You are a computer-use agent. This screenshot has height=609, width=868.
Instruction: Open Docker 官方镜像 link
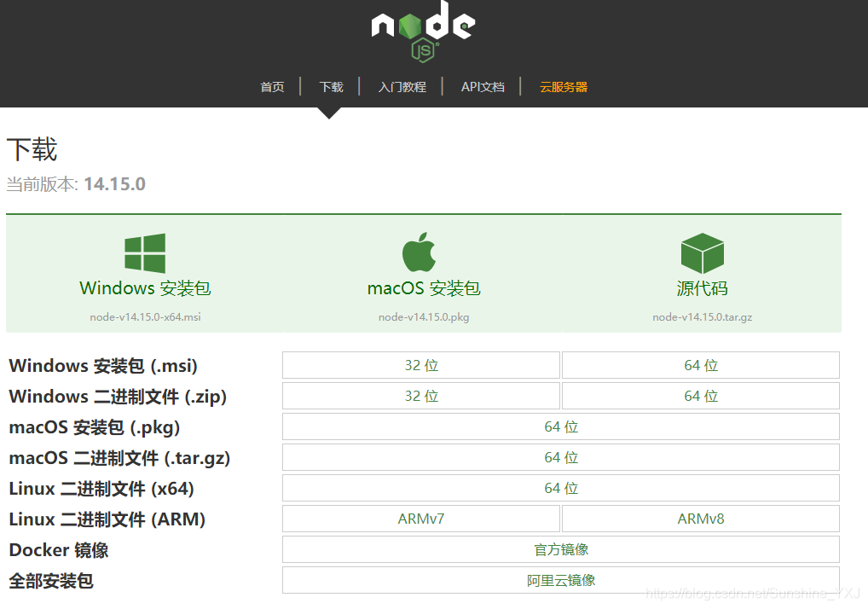(561, 550)
